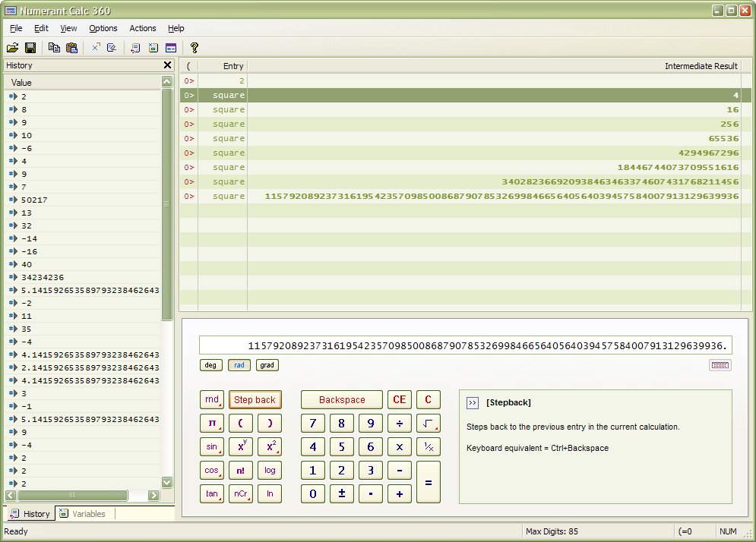
Task: Click the x to the power y key
Action: [x=241, y=446]
